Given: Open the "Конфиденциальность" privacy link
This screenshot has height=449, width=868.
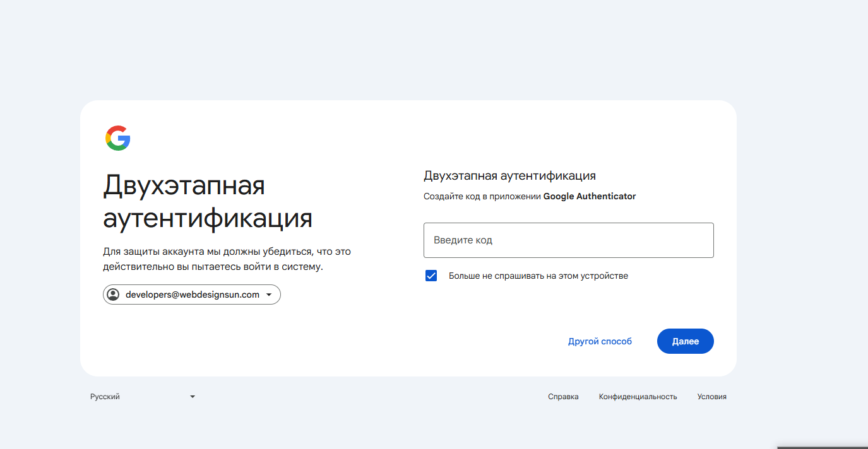Looking at the screenshot, I should 638,397.
